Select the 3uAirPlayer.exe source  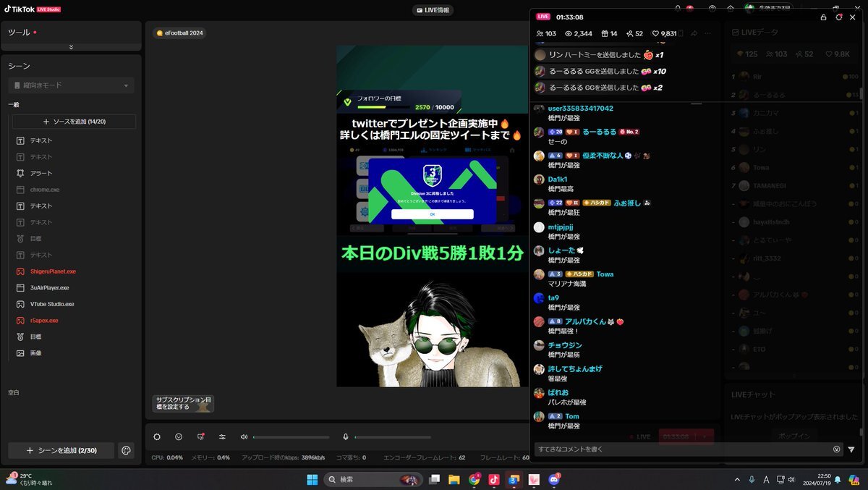click(x=49, y=287)
